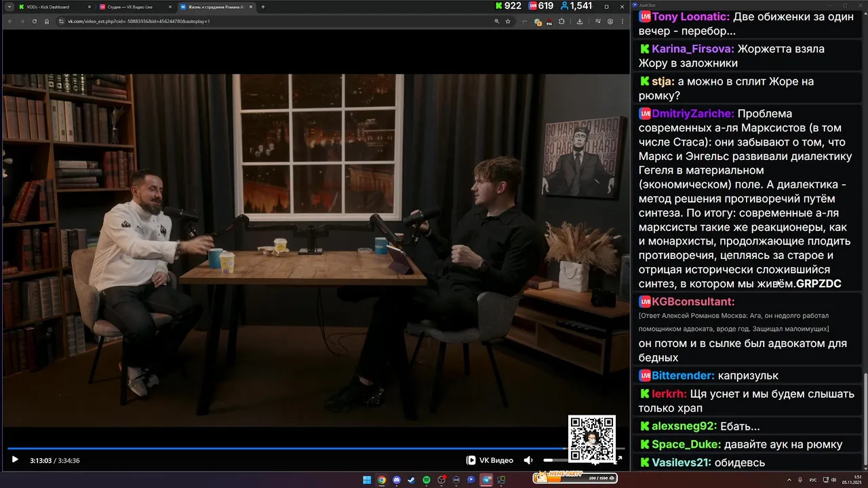
Task: Open Chrome from the taskbar
Action: pos(382,479)
